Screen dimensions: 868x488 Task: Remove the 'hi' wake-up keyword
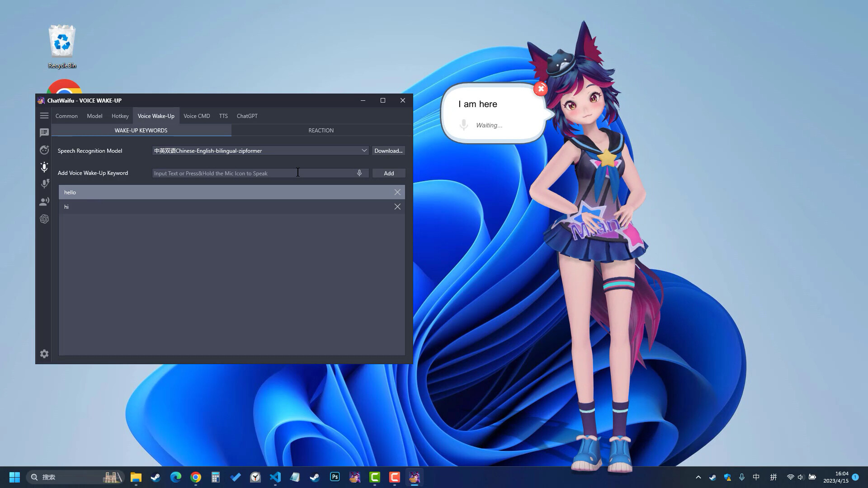[x=397, y=206]
